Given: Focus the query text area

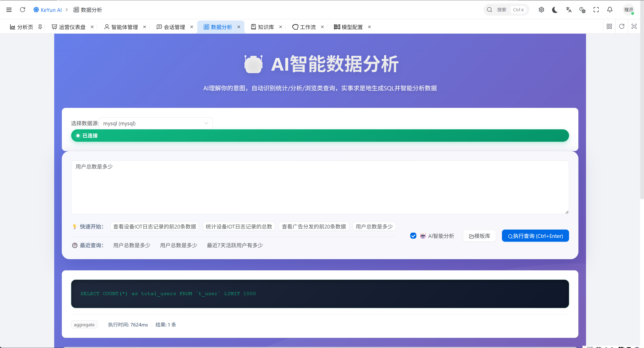Looking at the screenshot, I should 320,187.
